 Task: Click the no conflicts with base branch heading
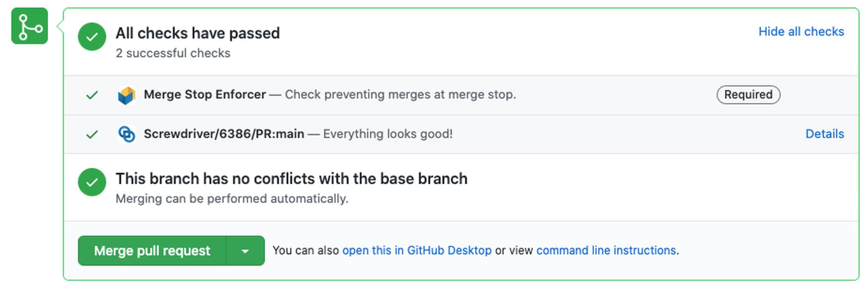click(x=292, y=179)
